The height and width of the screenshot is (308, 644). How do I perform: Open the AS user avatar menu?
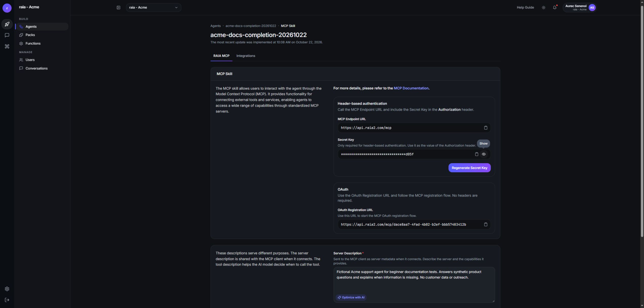[x=592, y=8]
